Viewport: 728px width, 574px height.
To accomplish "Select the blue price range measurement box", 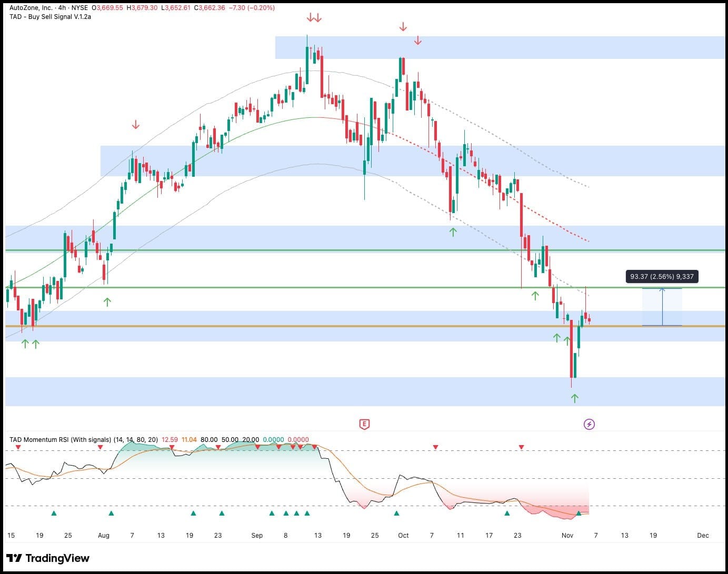I will tap(662, 307).
